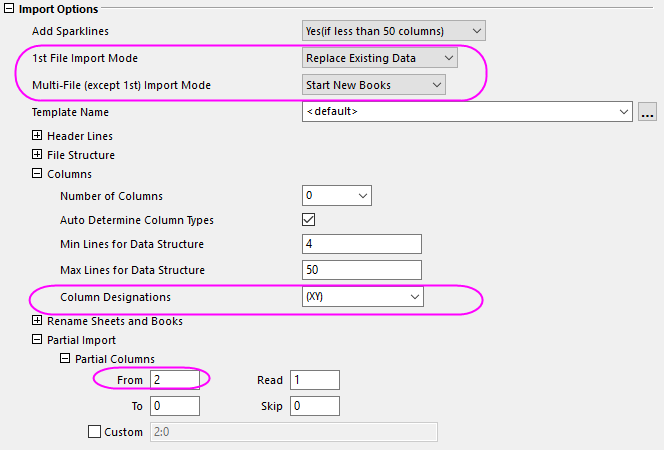664x450 pixels.
Task: Expand the Header Lines section
Action: tap(38, 136)
